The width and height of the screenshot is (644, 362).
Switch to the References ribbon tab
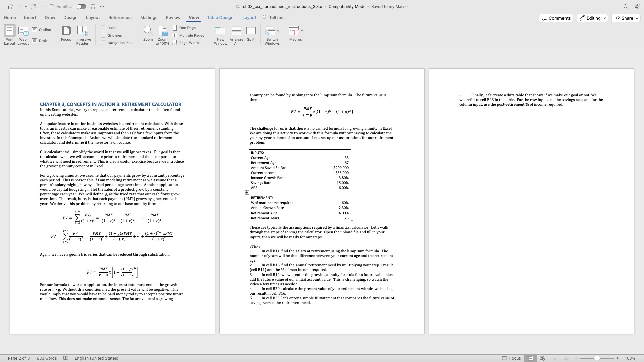point(120,17)
